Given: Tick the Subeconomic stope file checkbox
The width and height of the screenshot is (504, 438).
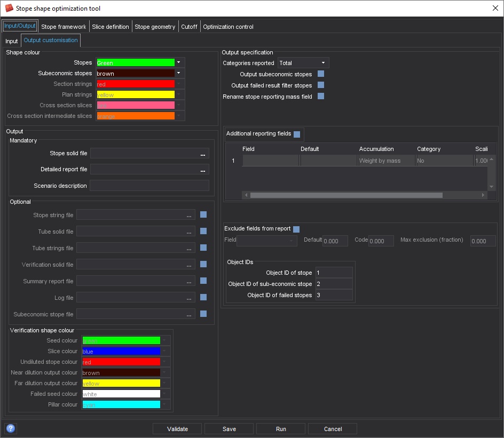Looking at the screenshot, I should tap(203, 314).
